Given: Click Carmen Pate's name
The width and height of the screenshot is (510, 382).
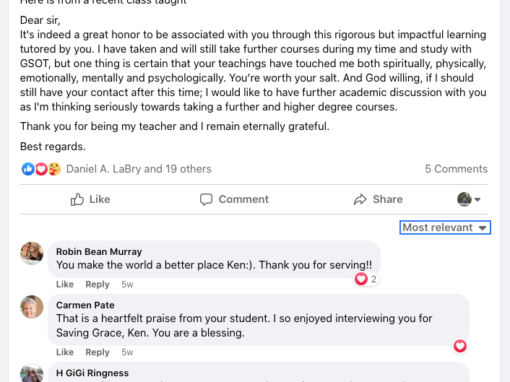Looking at the screenshot, I should pyautogui.click(x=85, y=305).
